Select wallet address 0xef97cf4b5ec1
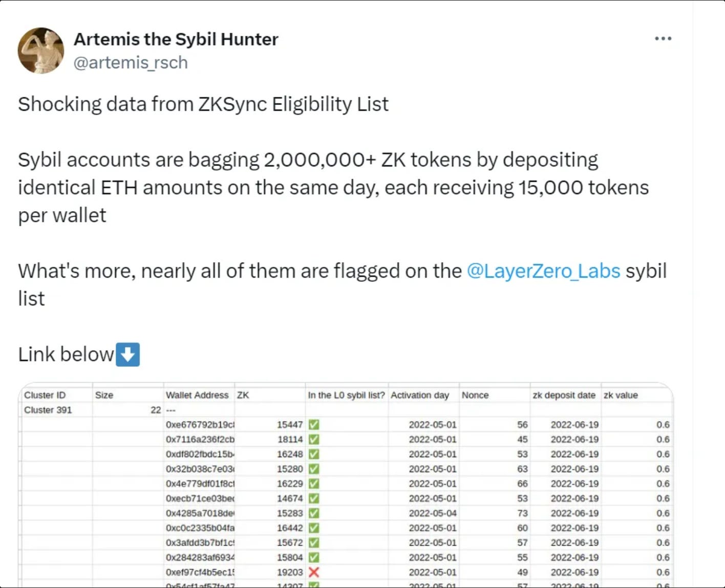Viewport: 725px width, 588px height. [x=200, y=572]
